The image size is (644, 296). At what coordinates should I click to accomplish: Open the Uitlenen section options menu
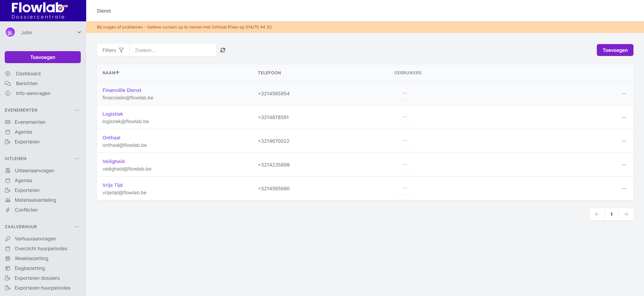pyautogui.click(x=77, y=159)
